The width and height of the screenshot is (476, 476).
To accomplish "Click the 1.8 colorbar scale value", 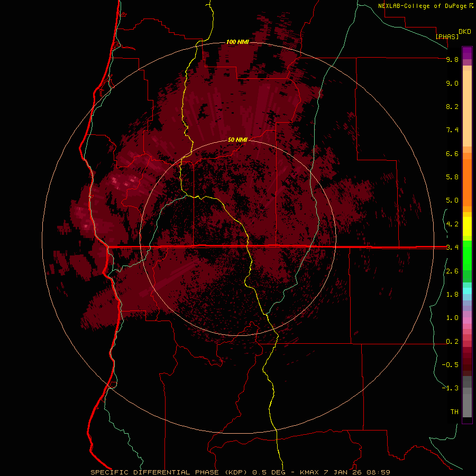I will tap(452, 295).
